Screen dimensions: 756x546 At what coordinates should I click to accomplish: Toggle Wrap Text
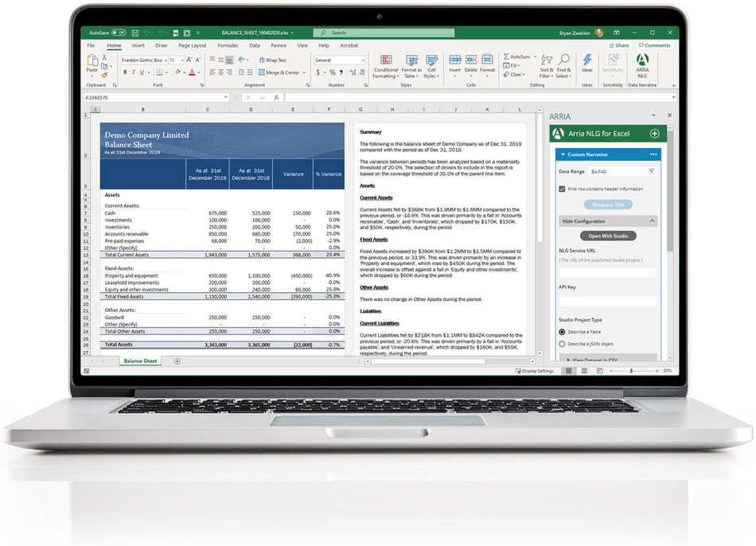(272, 60)
